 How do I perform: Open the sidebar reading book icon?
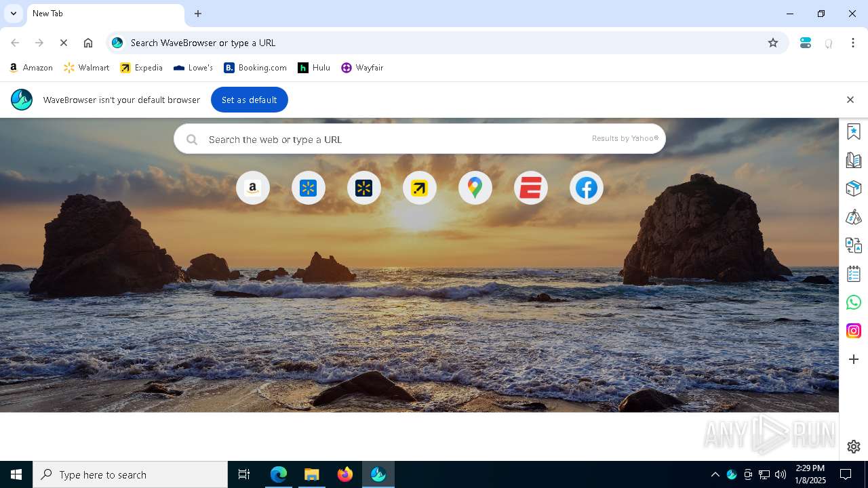point(854,160)
